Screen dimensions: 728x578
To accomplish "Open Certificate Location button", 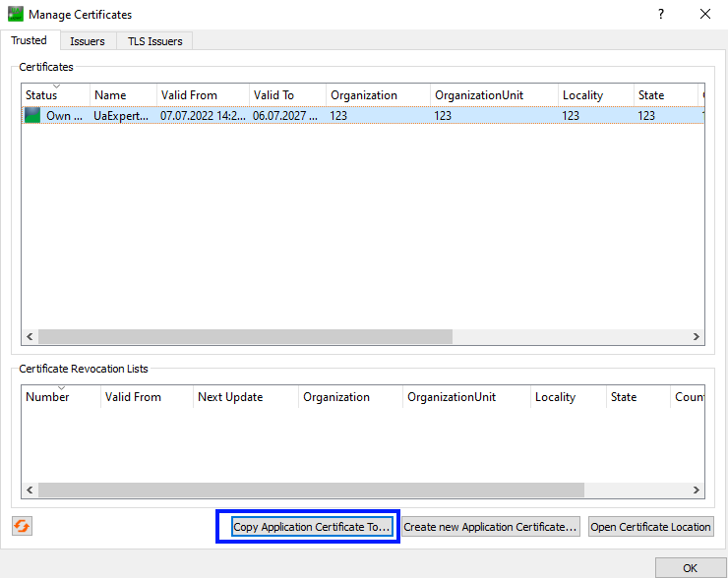I will pos(650,527).
